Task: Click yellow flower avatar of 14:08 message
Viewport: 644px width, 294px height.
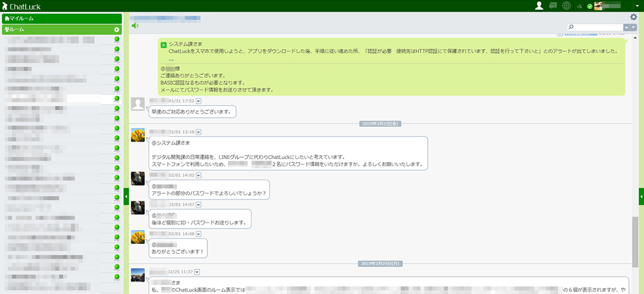Action: [138, 237]
